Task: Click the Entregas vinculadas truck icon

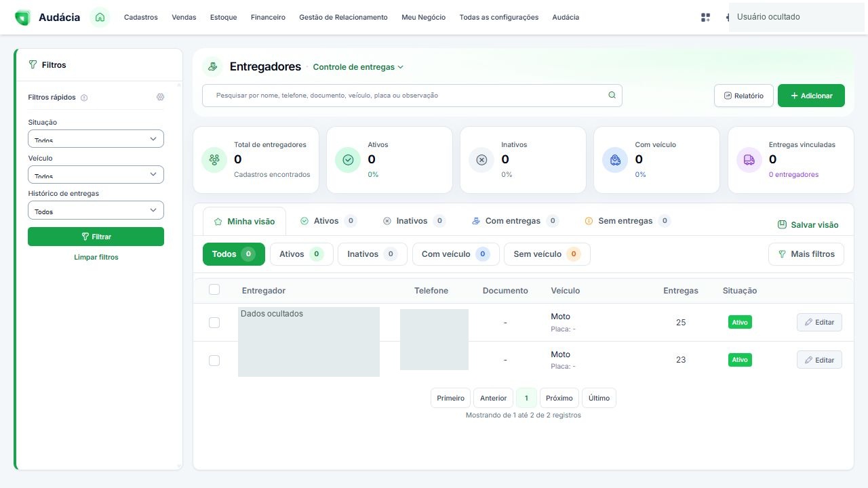Action: point(749,160)
